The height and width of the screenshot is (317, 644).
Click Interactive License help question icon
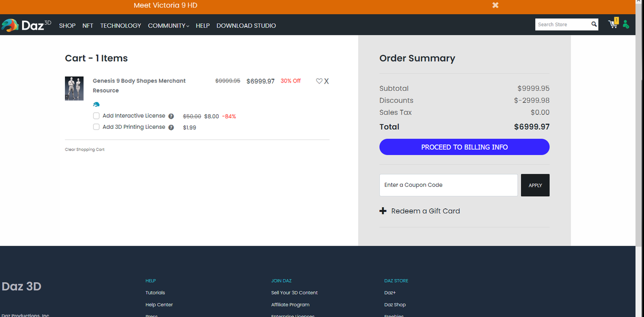pos(171,116)
